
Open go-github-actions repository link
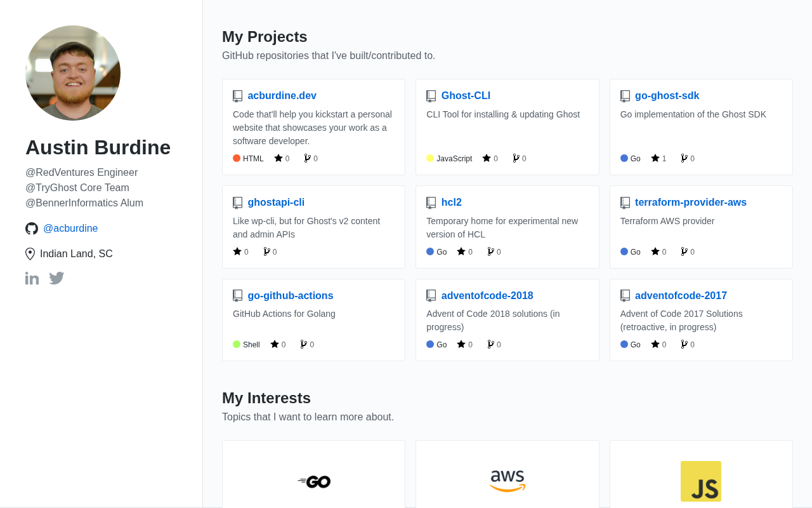pyautogui.click(x=290, y=296)
